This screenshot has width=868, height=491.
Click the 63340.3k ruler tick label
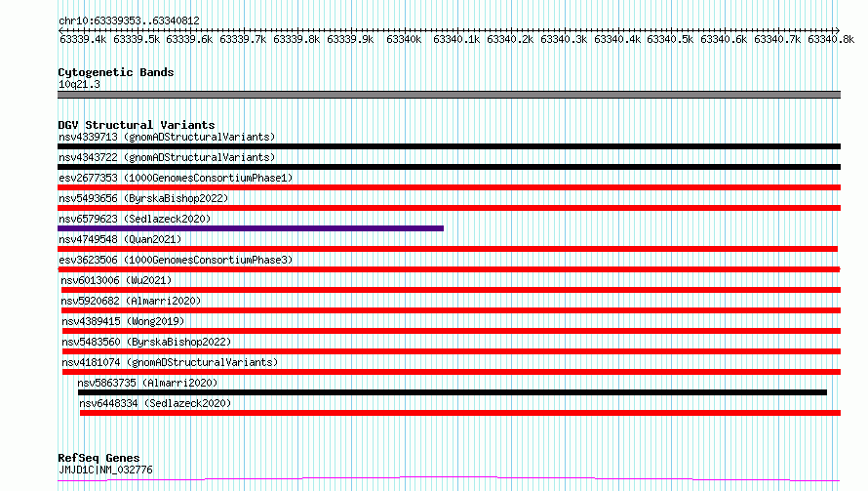point(564,39)
